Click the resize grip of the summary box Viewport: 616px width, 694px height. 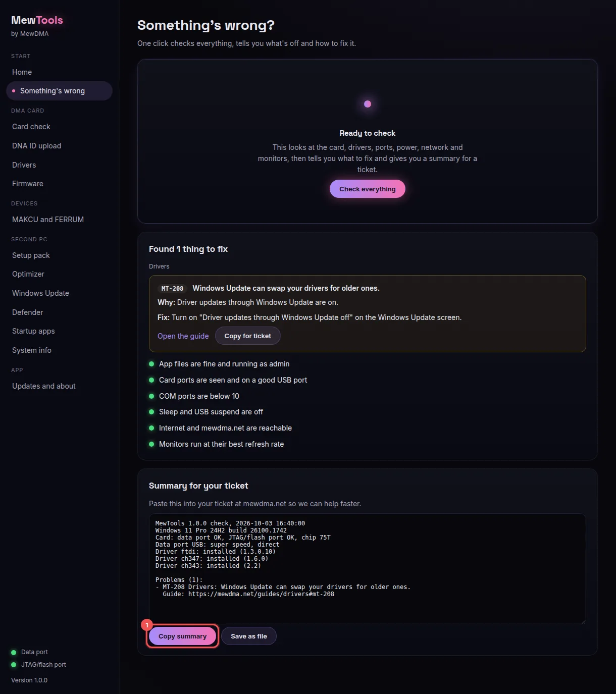(x=583, y=621)
